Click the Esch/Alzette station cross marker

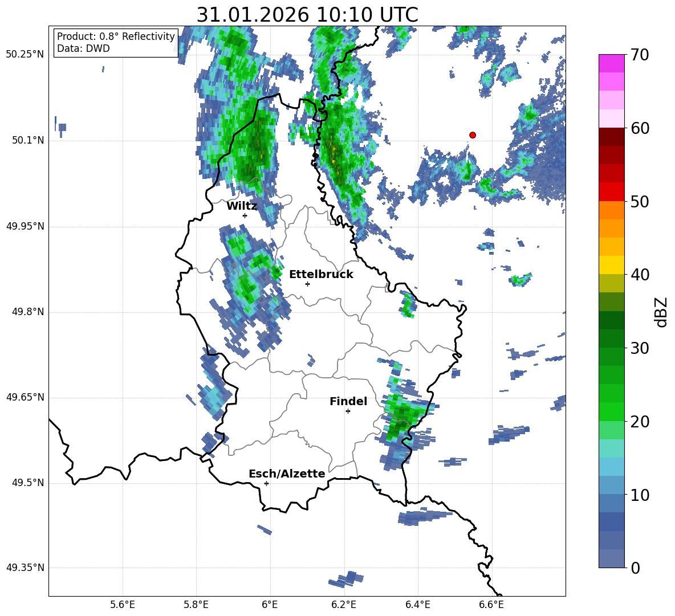266,483
